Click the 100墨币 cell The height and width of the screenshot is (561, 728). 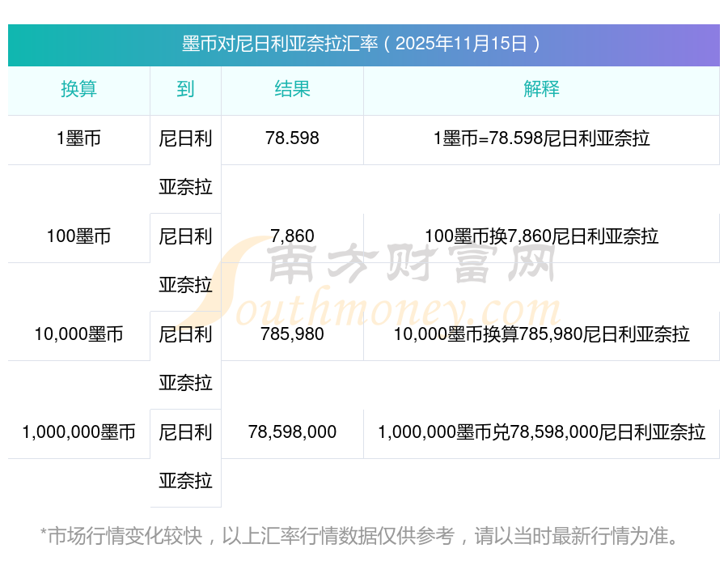pos(79,236)
